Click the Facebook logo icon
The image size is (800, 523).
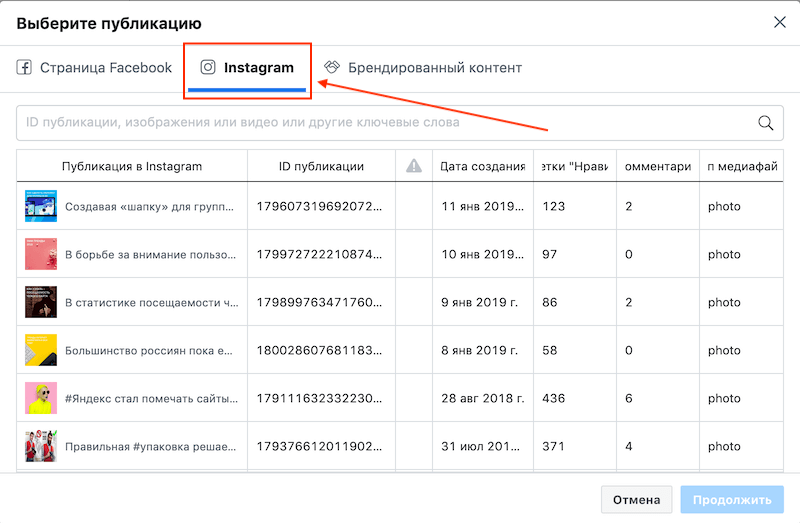[24, 67]
